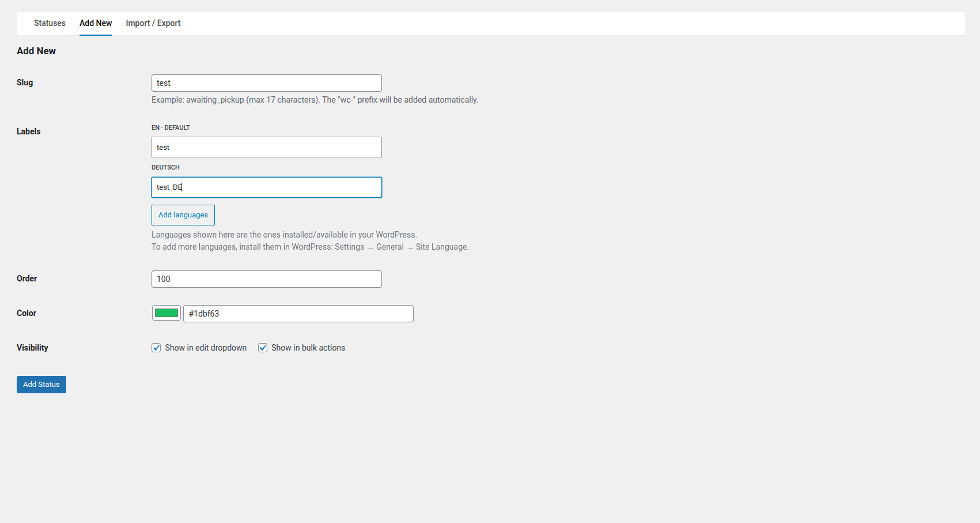Open the green color swatch picker
980x523 pixels.
click(167, 313)
